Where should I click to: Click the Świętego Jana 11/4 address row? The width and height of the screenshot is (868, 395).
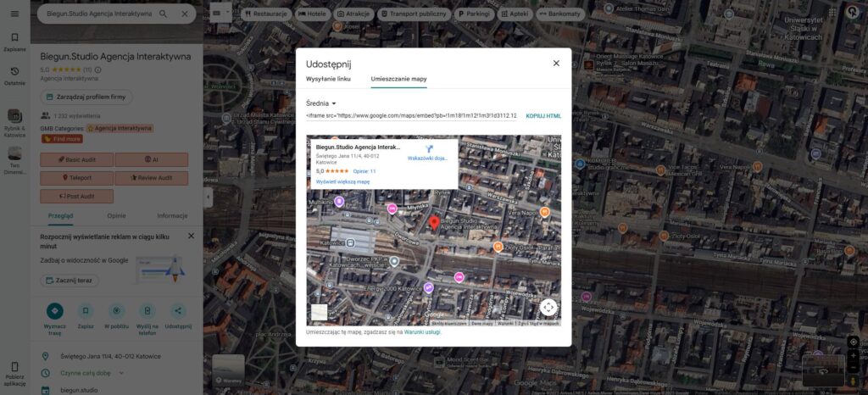pos(116,356)
